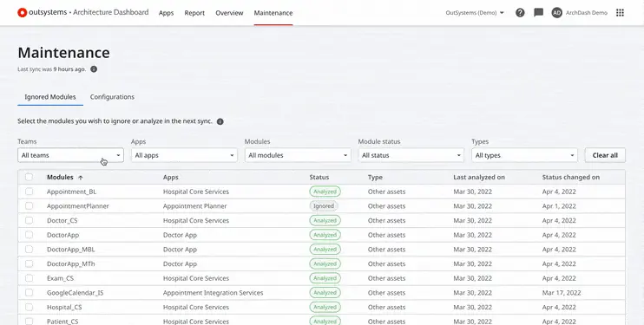
Task: Go to the Report menu
Action: (x=194, y=13)
